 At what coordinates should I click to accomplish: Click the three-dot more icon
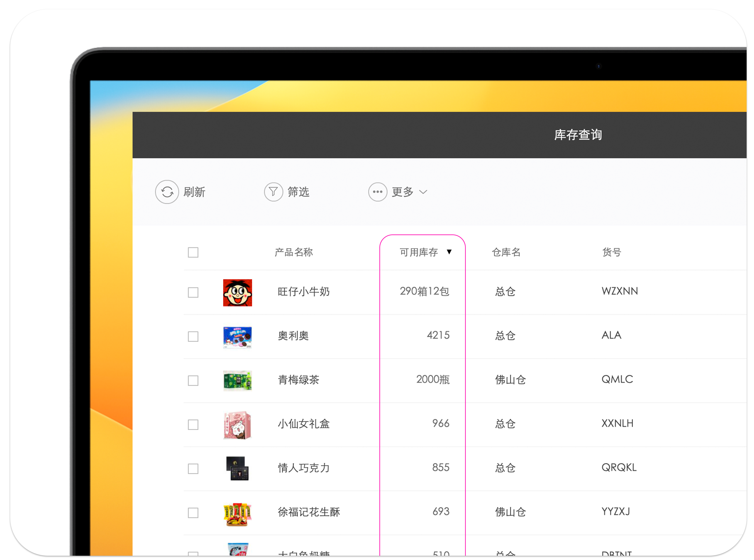pyautogui.click(x=377, y=192)
